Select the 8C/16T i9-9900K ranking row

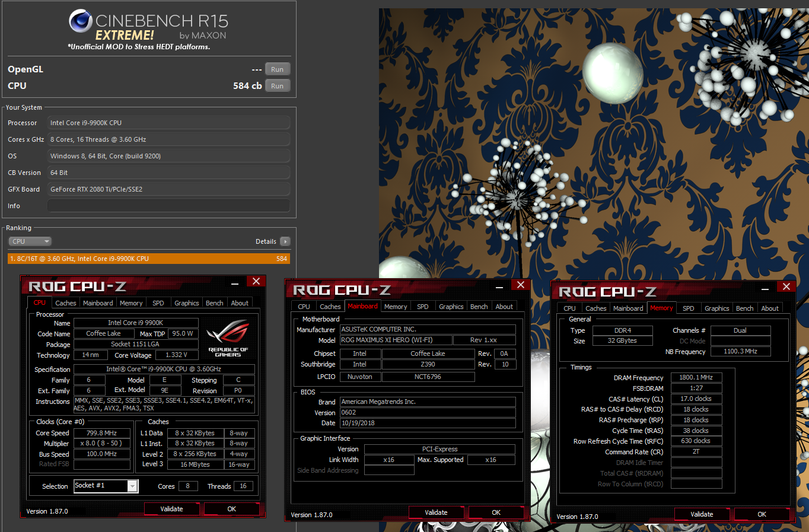click(149, 259)
